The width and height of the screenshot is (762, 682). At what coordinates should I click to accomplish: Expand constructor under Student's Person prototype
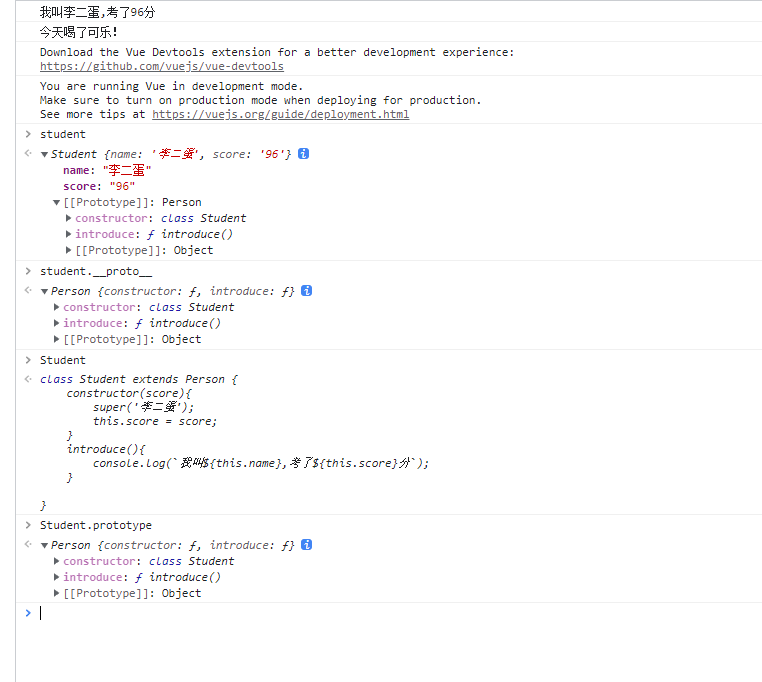69,218
